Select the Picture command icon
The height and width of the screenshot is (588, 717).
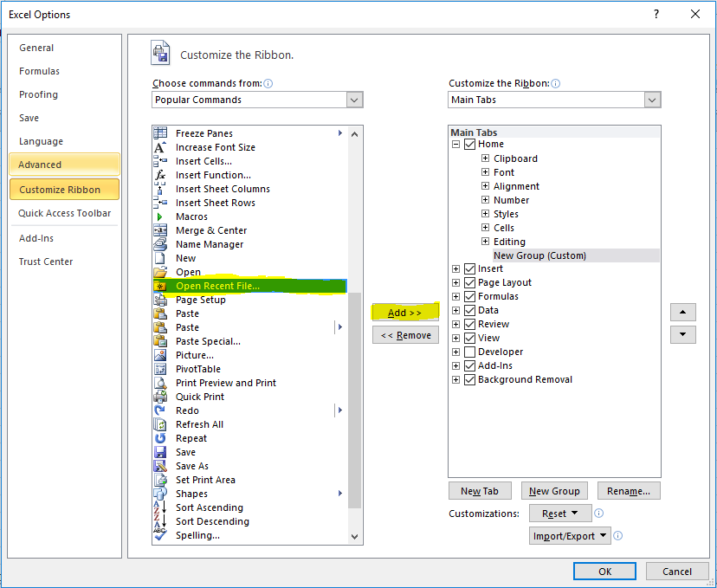point(160,355)
